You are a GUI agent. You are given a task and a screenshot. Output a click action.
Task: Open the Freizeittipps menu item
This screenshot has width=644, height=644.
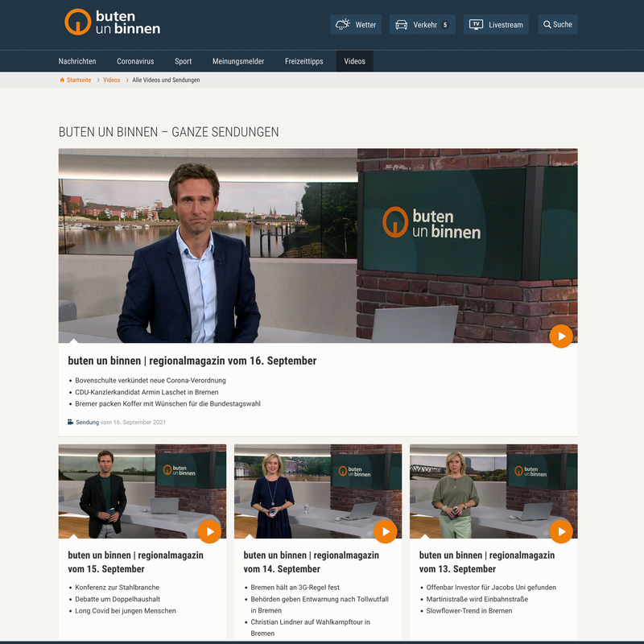[x=304, y=61]
